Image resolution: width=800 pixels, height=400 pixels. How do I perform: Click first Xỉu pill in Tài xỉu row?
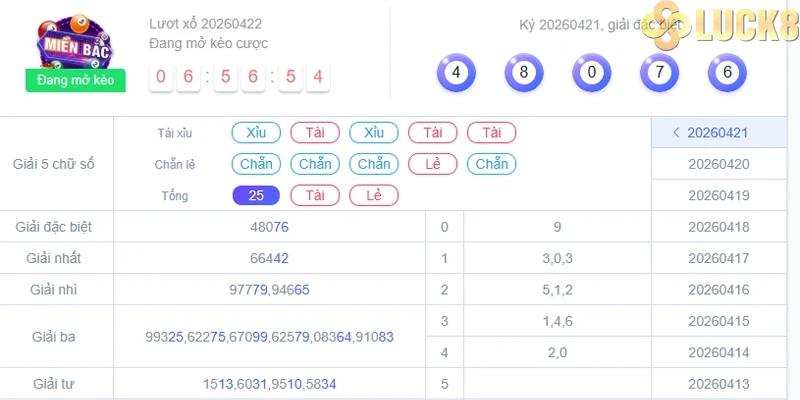tap(256, 133)
